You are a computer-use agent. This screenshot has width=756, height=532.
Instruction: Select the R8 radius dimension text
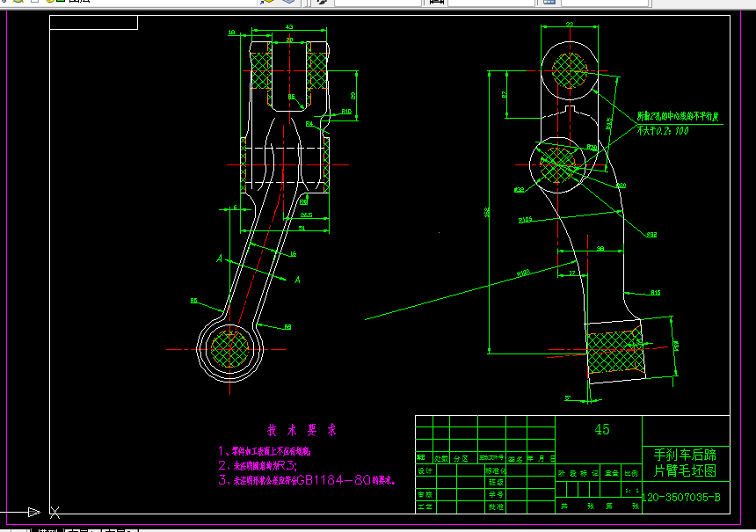(287, 326)
